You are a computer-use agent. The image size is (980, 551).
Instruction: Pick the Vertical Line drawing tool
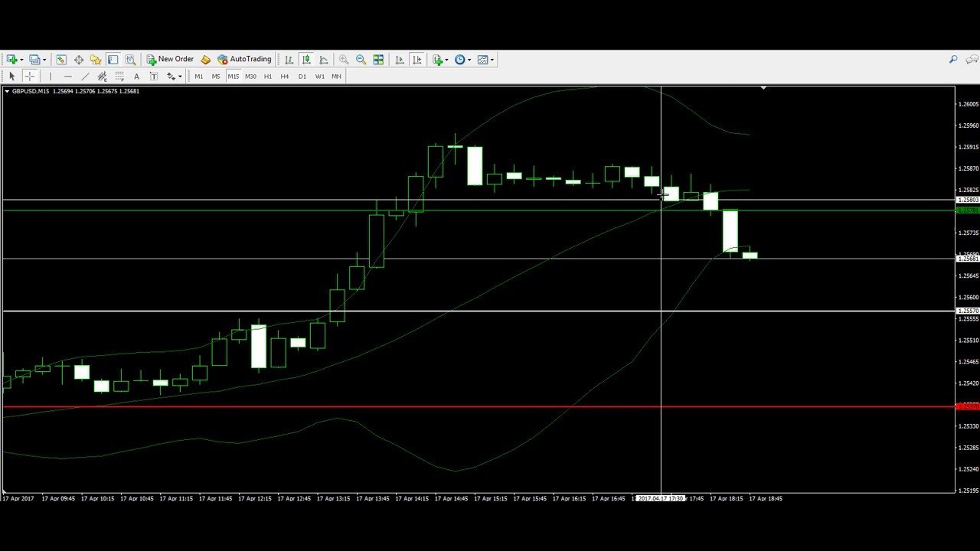(x=51, y=77)
